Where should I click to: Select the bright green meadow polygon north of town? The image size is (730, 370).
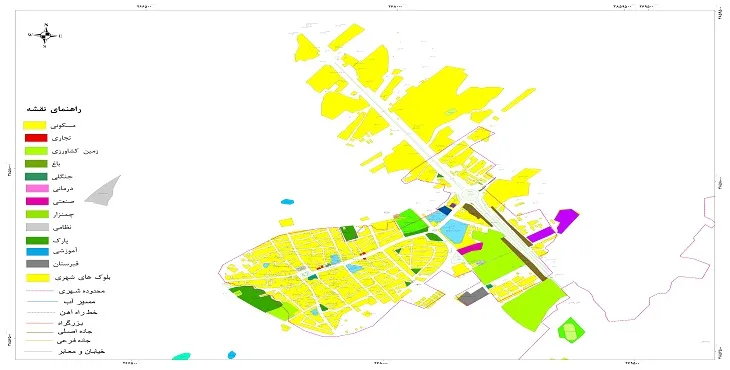(412, 221)
